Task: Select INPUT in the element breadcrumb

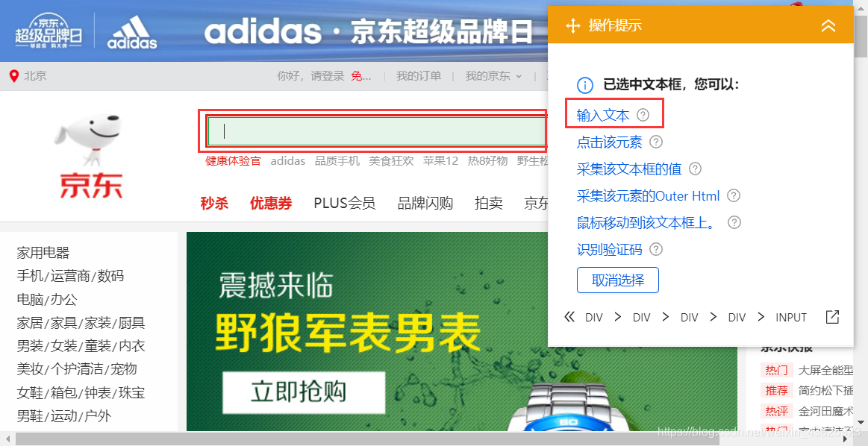Action: tap(791, 318)
